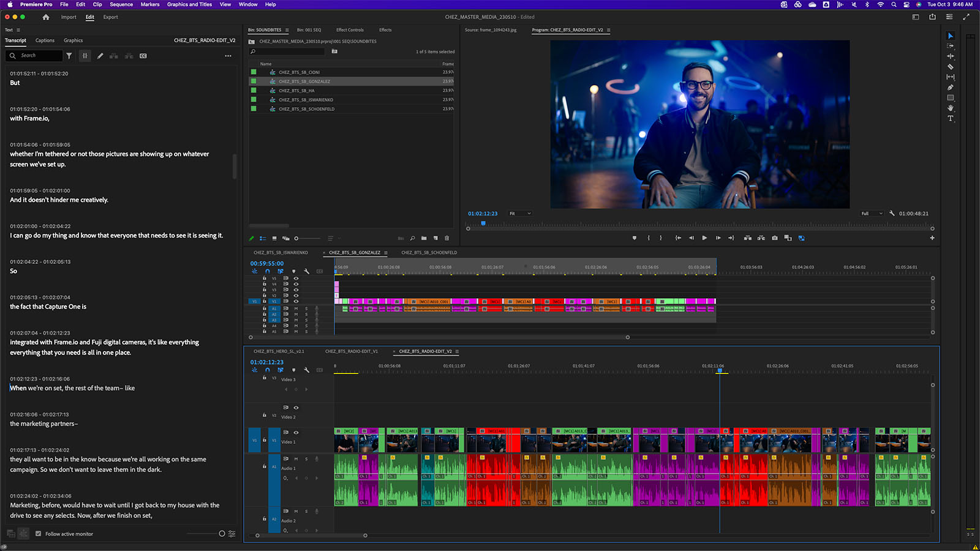Open Graphics and Titles menu

pyautogui.click(x=189, y=4)
